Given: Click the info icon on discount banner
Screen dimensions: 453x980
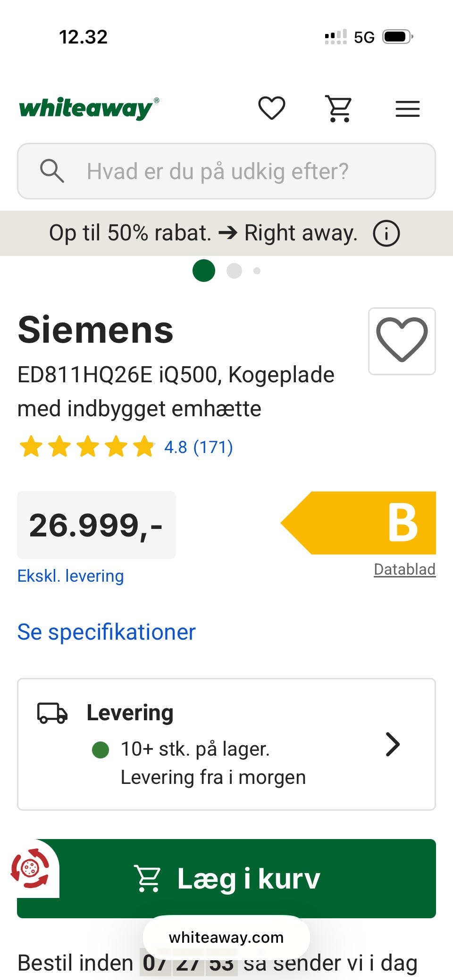Looking at the screenshot, I should coord(386,233).
